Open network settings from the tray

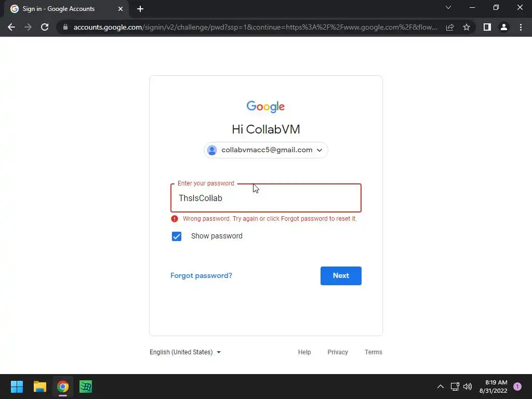tap(455, 387)
